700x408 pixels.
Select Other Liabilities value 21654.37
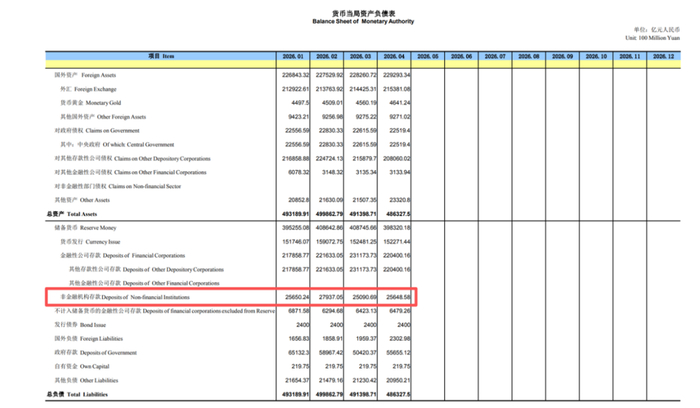pos(297,380)
